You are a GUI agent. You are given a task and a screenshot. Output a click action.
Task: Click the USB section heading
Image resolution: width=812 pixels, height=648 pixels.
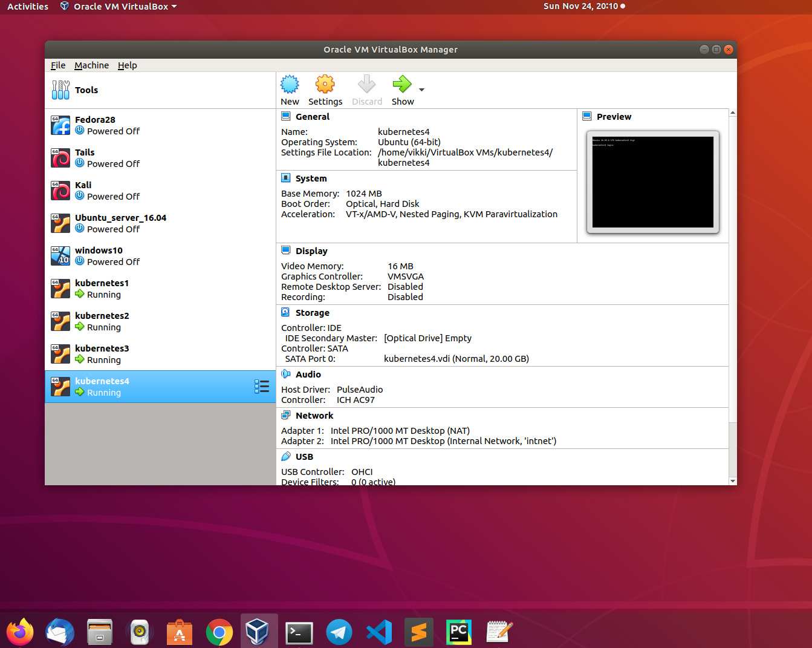click(304, 457)
